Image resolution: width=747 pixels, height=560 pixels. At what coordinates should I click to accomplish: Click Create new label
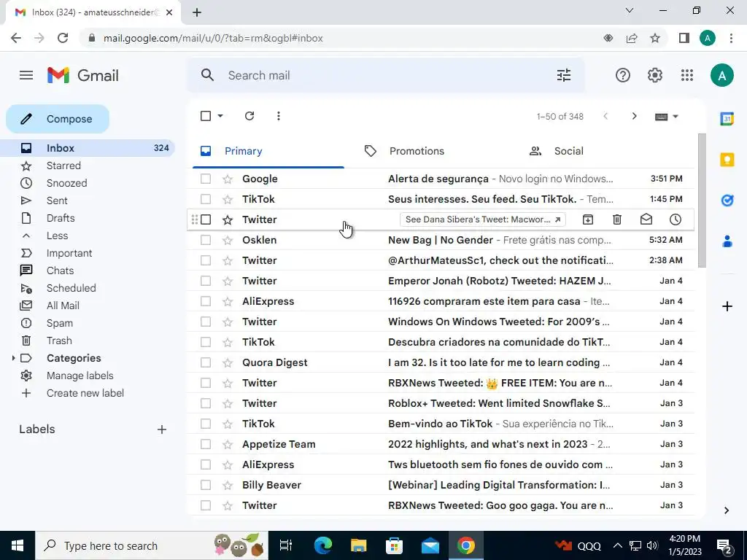click(85, 393)
